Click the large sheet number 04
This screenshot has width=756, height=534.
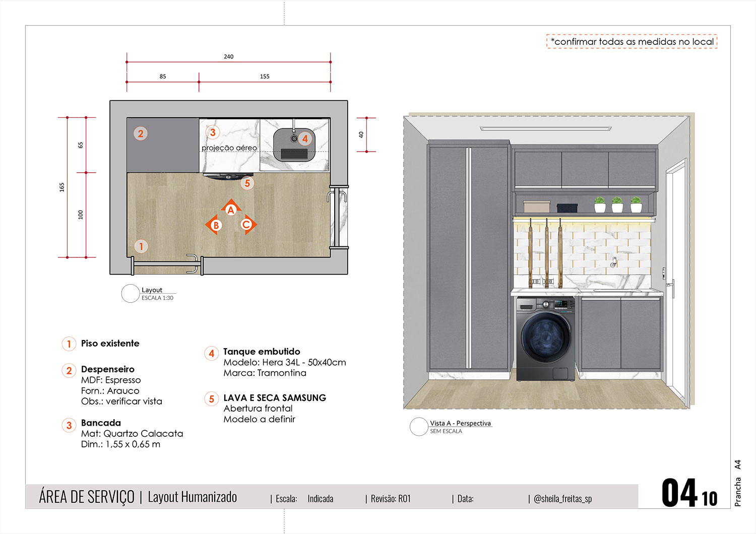[679, 493]
